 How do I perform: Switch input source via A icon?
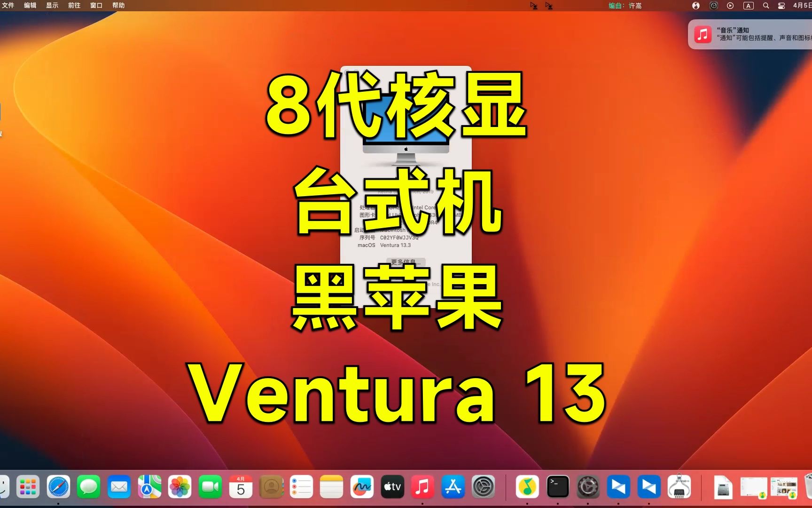(748, 6)
